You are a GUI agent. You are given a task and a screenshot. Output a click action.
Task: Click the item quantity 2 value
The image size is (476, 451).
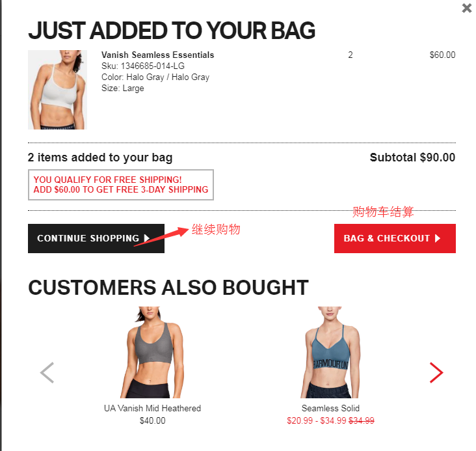(350, 55)
